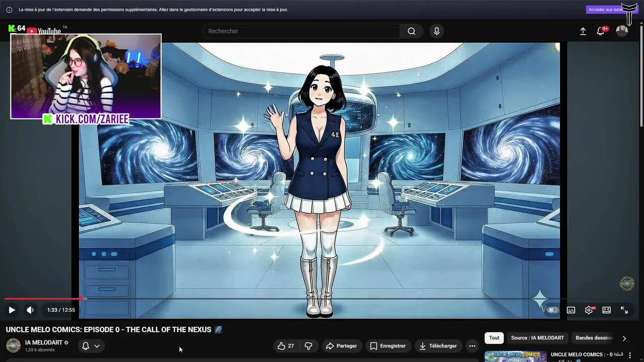
Task: Open the account avatar menu
Action: [x=622, y=31]
